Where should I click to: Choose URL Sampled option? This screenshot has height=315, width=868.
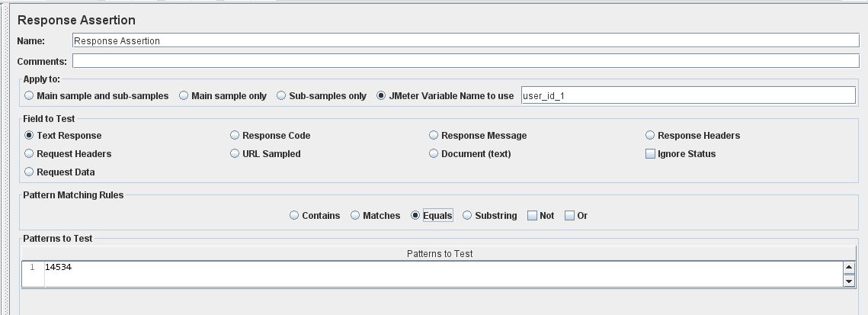click(x=235, y=154)
